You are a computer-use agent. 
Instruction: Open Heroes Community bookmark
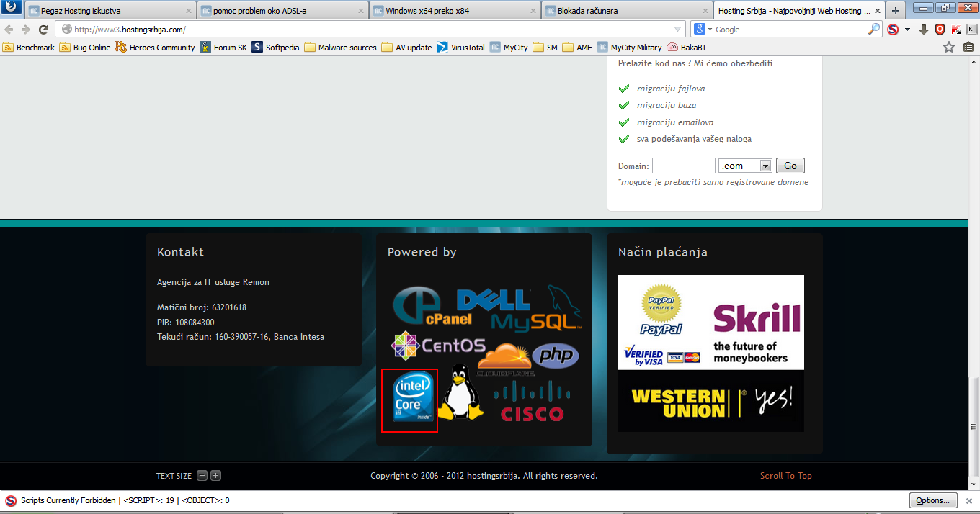(x=155, y=47)
